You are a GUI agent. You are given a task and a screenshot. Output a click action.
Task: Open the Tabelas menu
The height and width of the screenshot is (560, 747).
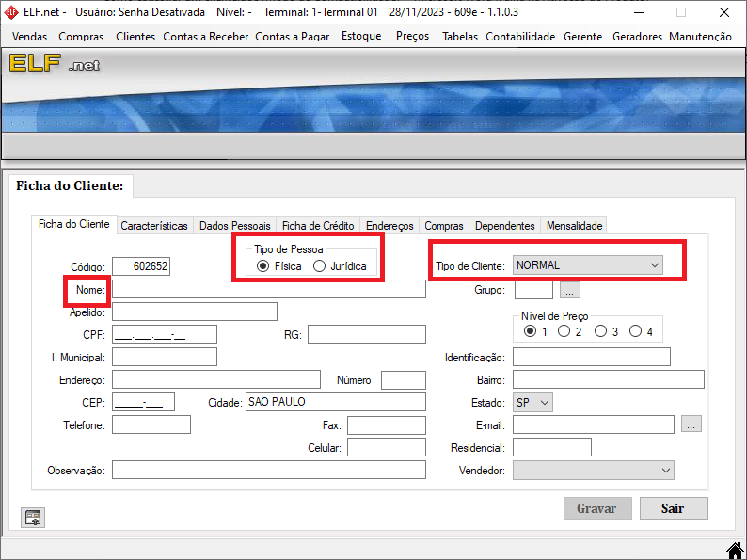point(460,37)
